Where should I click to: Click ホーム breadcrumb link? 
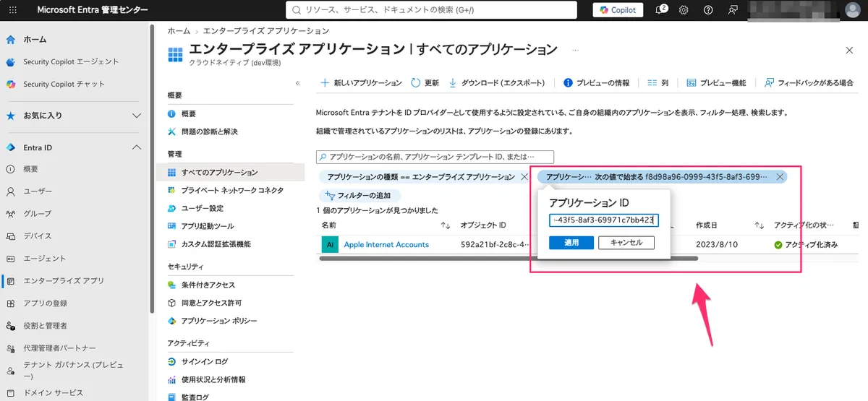point(179,31)
